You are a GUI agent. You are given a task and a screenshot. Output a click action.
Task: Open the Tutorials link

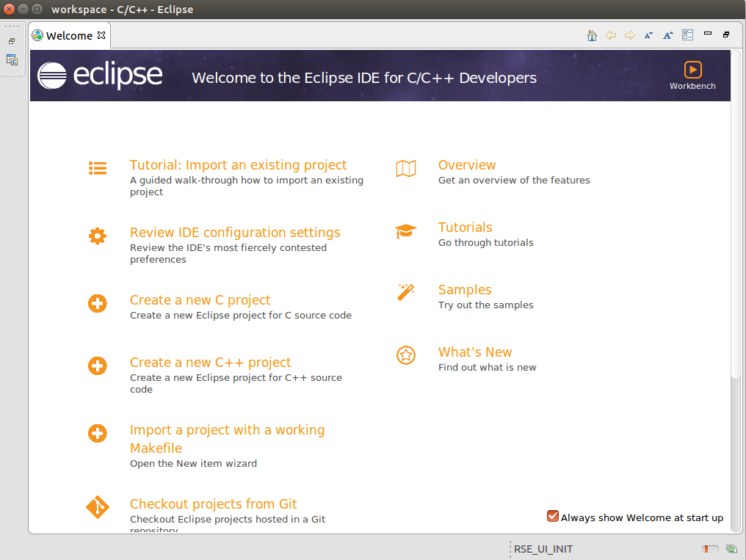click(466, 228)
